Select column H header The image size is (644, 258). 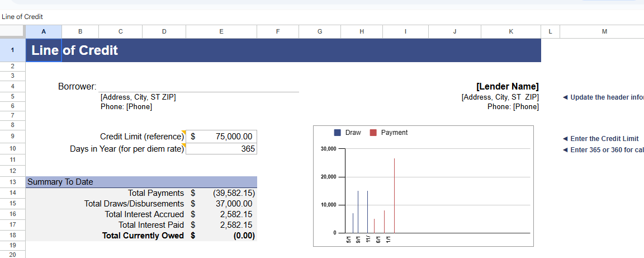pos(362,31)
